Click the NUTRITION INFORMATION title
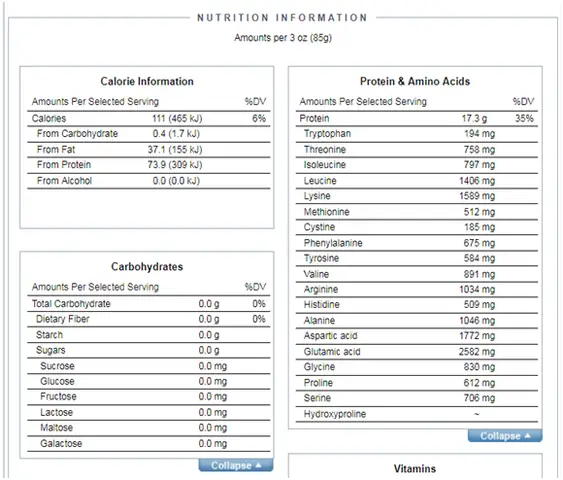The height and width of the screenshot is (480, 563). point(282,18)
